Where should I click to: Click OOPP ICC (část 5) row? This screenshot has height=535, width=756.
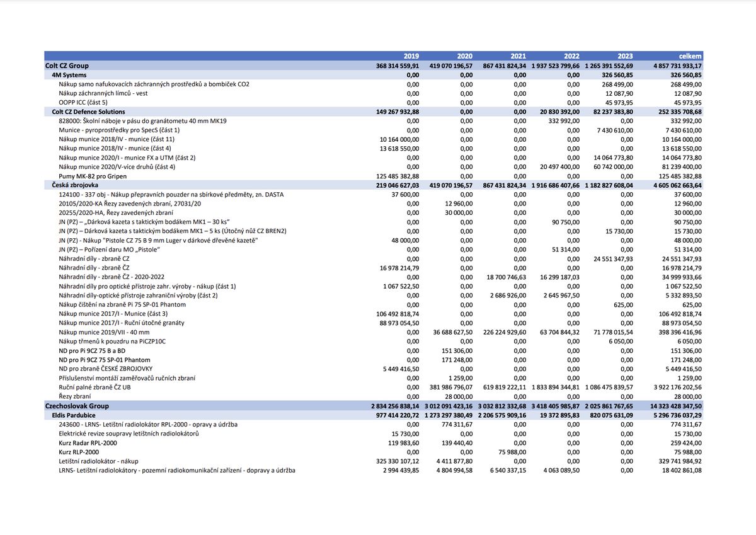click(x=374, y=103)
